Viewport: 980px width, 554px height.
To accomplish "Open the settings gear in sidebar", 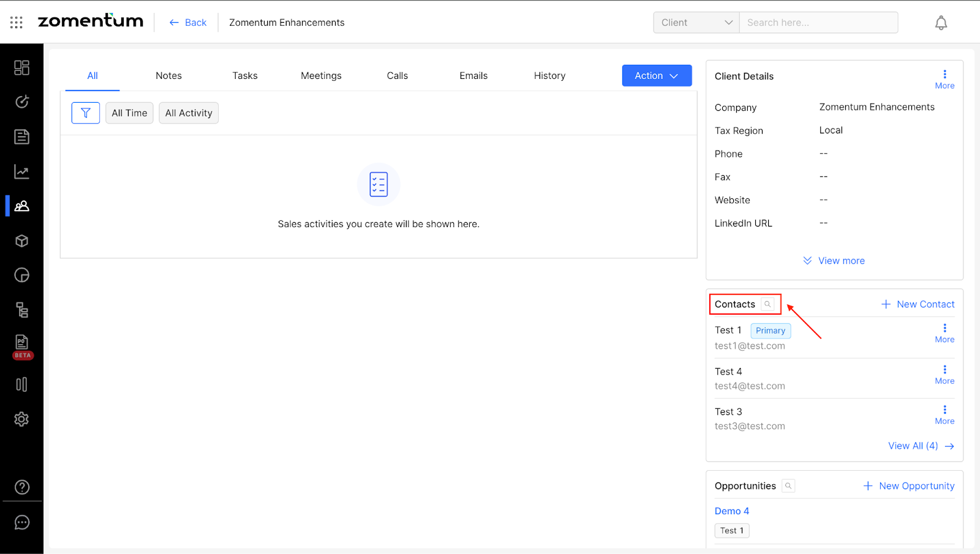I will [x=21, y=419].
